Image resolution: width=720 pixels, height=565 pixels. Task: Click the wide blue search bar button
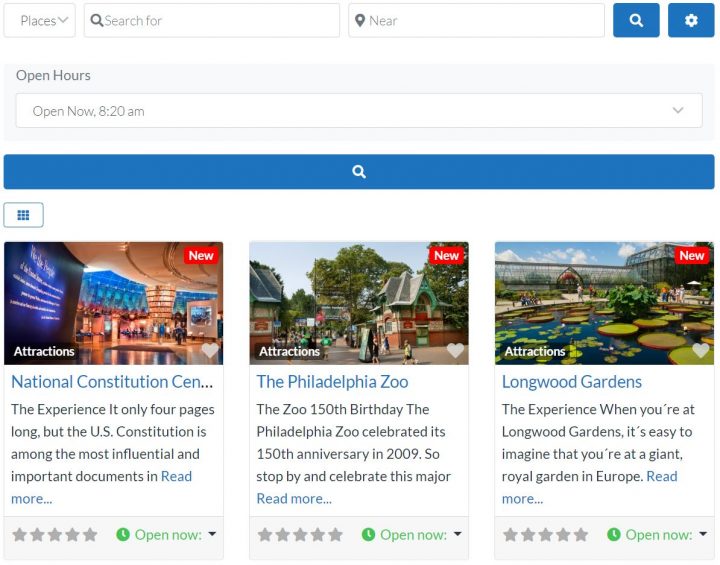click(359, 172)
